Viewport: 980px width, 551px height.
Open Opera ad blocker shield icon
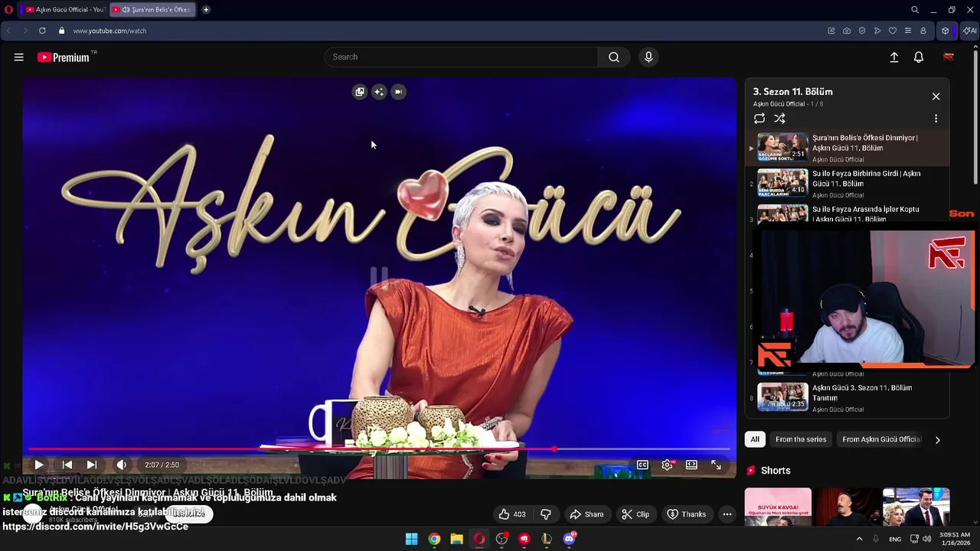(862, 31)
